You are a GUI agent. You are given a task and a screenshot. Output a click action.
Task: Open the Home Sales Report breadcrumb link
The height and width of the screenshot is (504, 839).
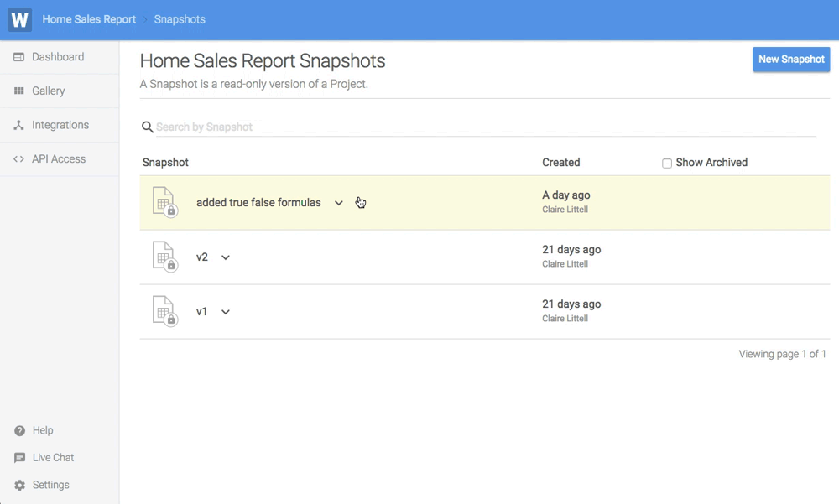(89, 19)
